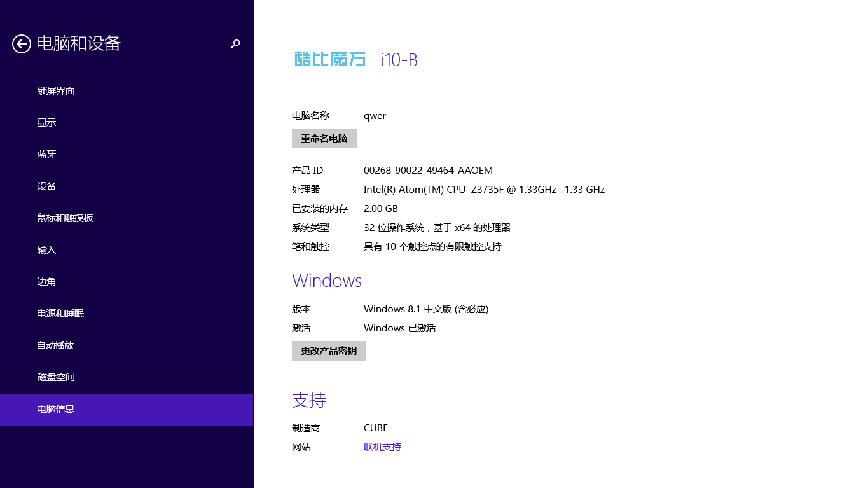Open the 显示 settings page
The width and height of the screenshot is (868, 488).
(46, 123)
